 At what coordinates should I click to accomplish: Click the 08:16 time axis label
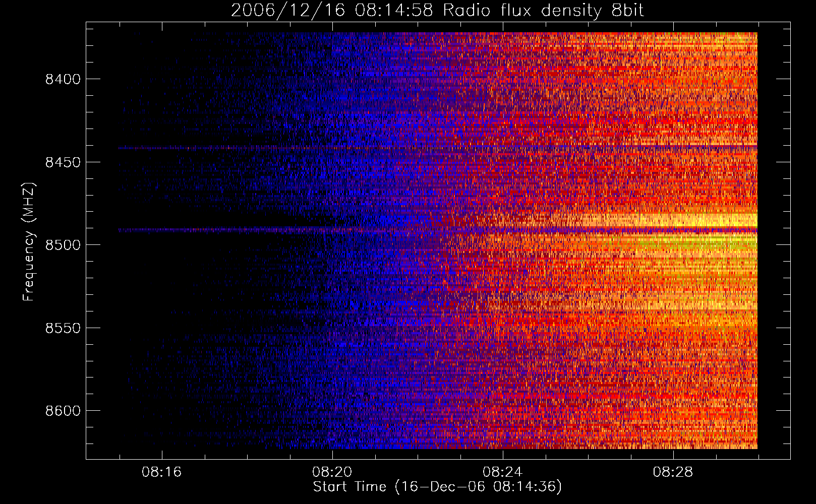point(162,472)
